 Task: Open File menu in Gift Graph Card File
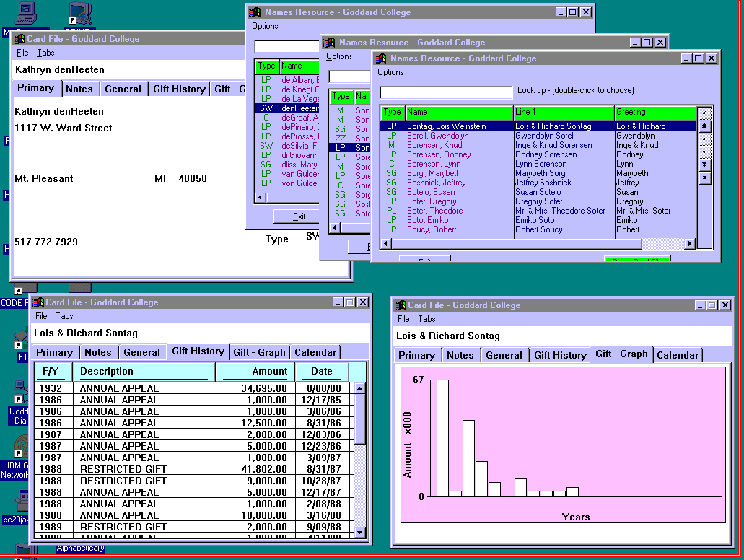403,319
